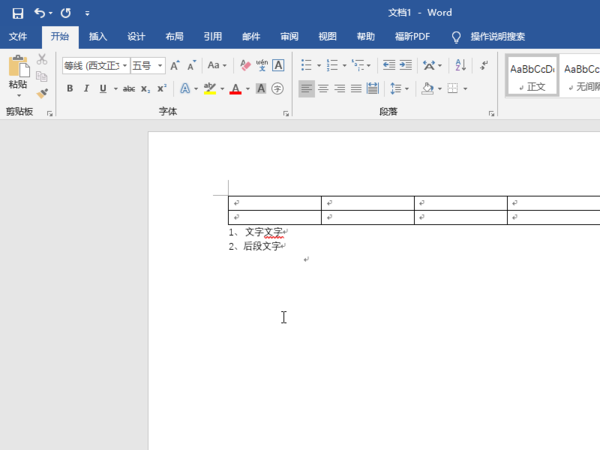Undo the last action
The image size is (600, 450).
(39, 13)
